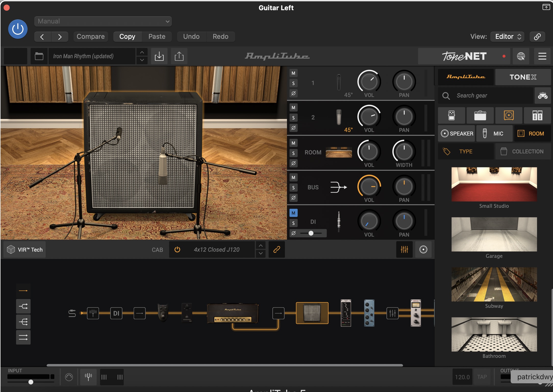
Task: Open the ToneNET panel
Action: pos(464,56)
